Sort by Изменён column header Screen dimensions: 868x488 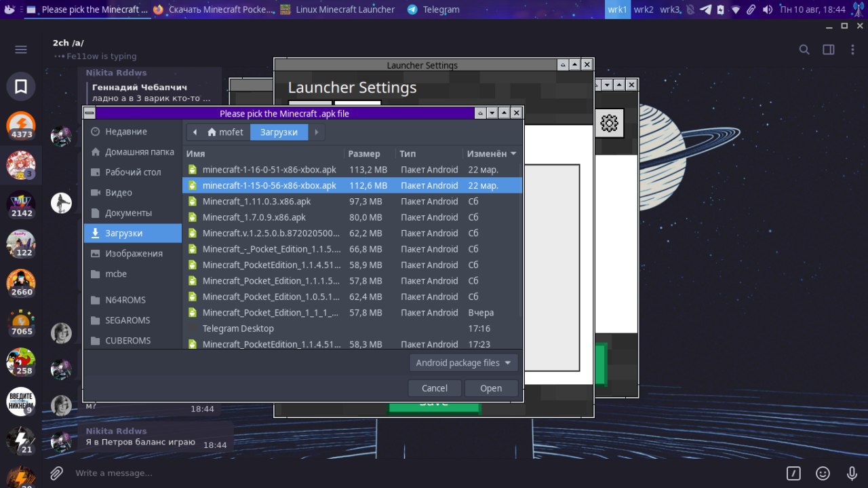click(x=492, y=154)
